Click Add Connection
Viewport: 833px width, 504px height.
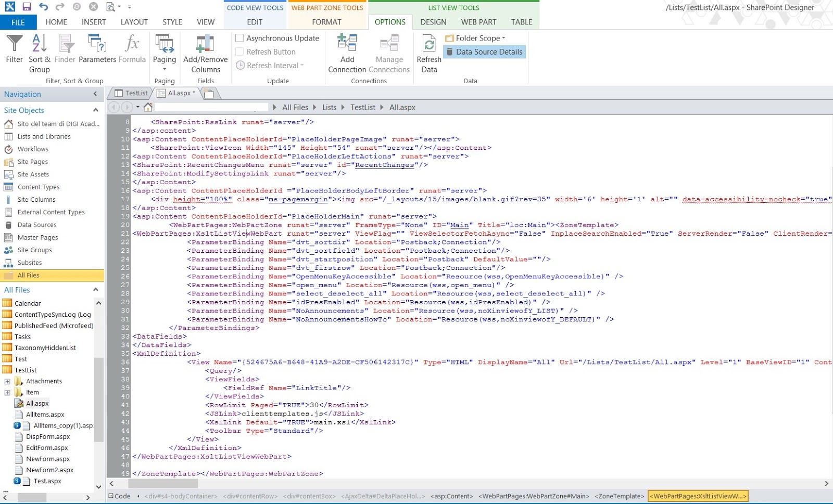pyautogui.click(x=347, y=52)
